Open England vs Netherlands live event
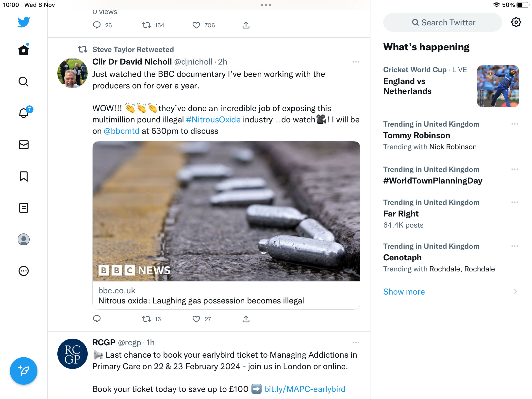The height and width of the screenshot is (399, 532). [x=407, y=86]
